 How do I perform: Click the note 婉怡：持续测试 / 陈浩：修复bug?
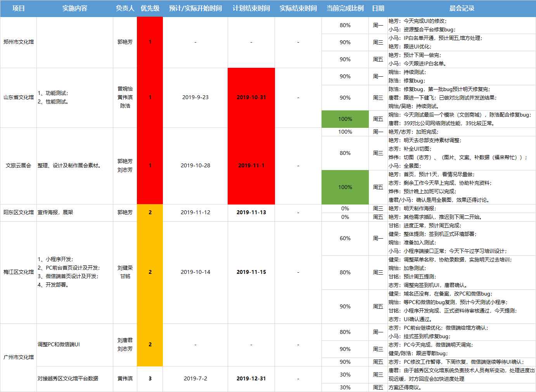(462, 76)
